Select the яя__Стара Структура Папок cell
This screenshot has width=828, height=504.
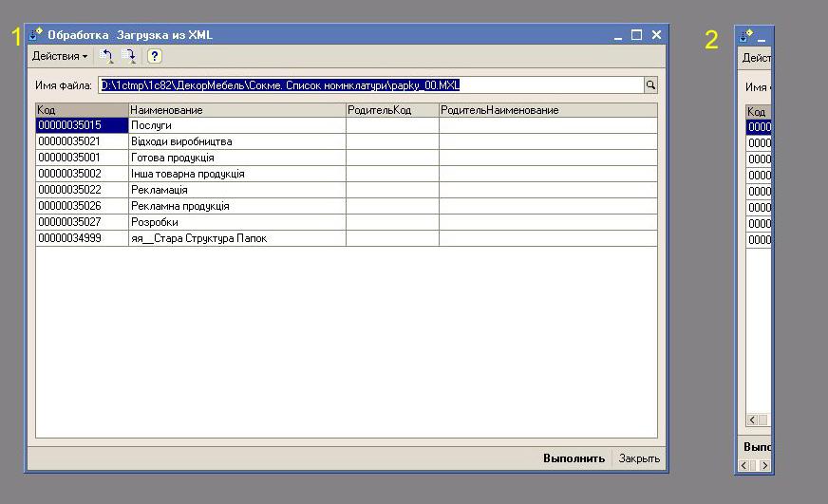[x=237, y=238]
